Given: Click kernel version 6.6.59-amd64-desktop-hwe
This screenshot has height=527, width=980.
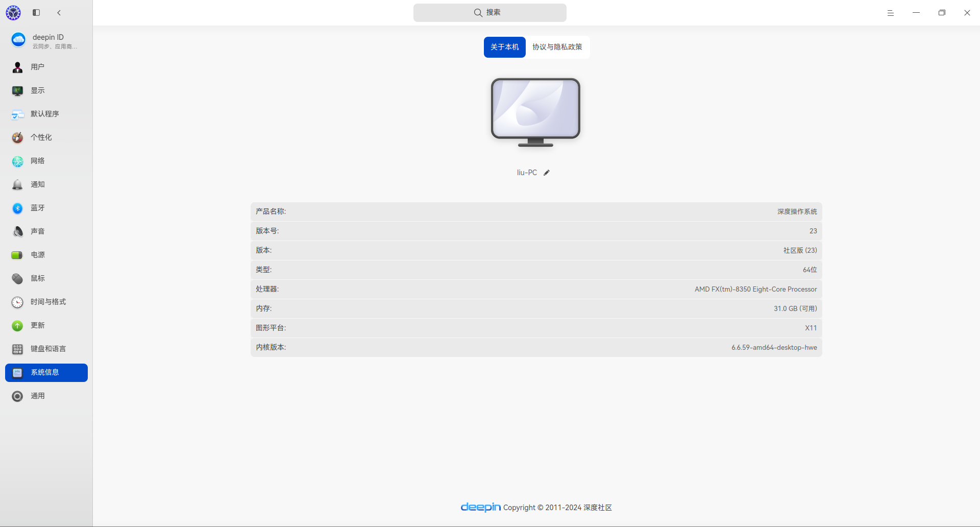Looking at the screenshot, I should [774, 347].
